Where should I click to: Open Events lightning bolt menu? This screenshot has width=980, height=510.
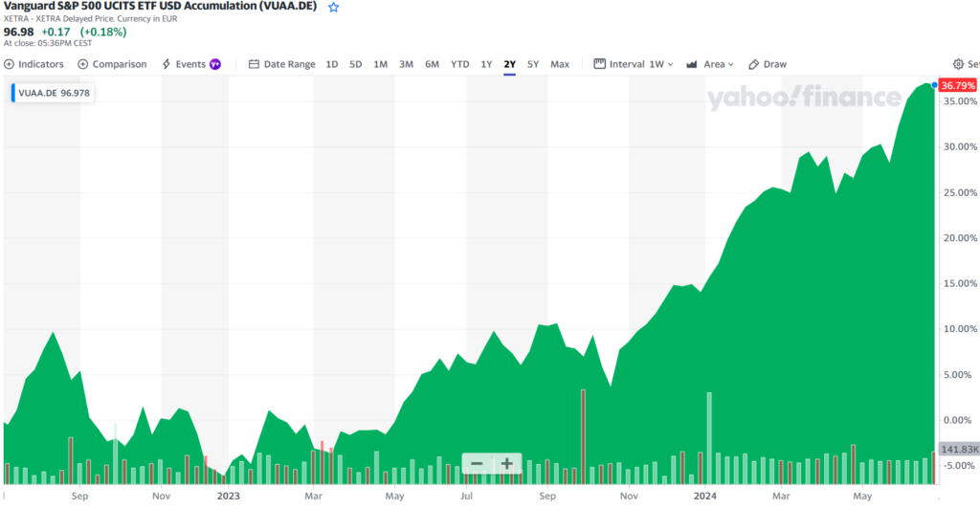(x=167, y=64)
